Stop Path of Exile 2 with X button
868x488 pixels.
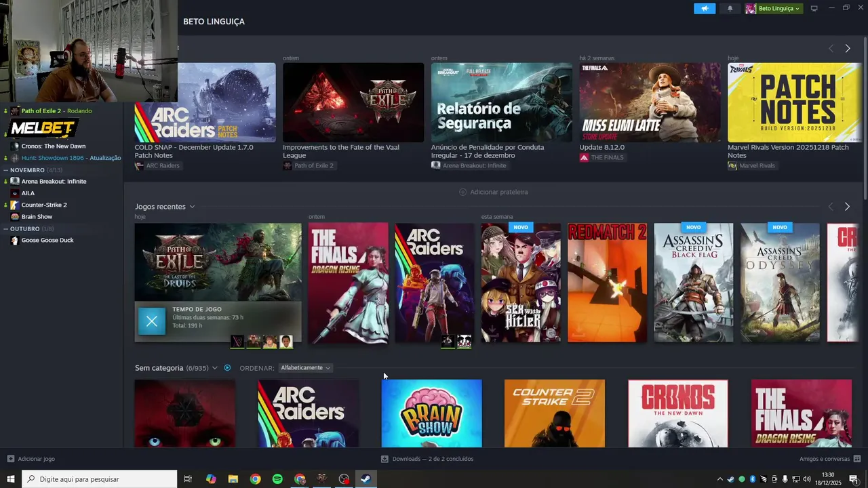tap(152, 321)
